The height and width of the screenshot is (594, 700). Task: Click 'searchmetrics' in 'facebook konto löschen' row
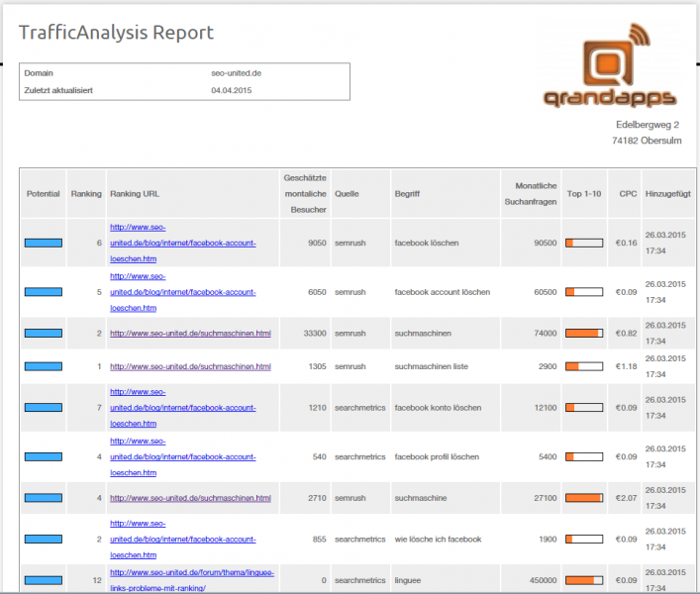359,408
